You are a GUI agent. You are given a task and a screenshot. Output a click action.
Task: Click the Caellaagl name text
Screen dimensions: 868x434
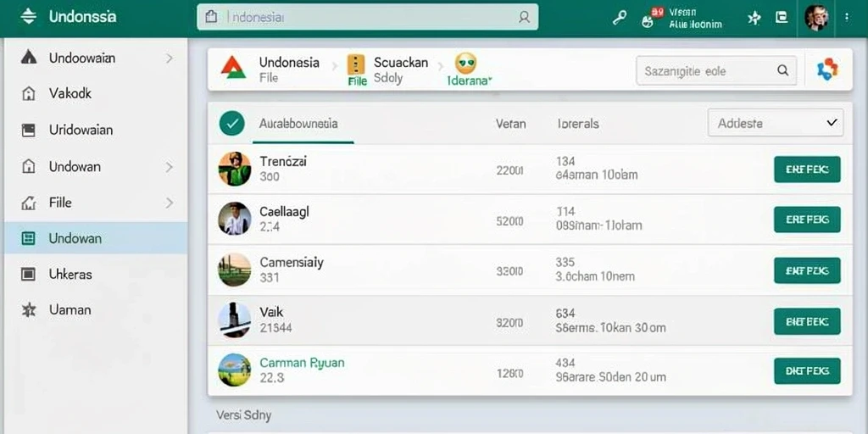tap(284, 211)
